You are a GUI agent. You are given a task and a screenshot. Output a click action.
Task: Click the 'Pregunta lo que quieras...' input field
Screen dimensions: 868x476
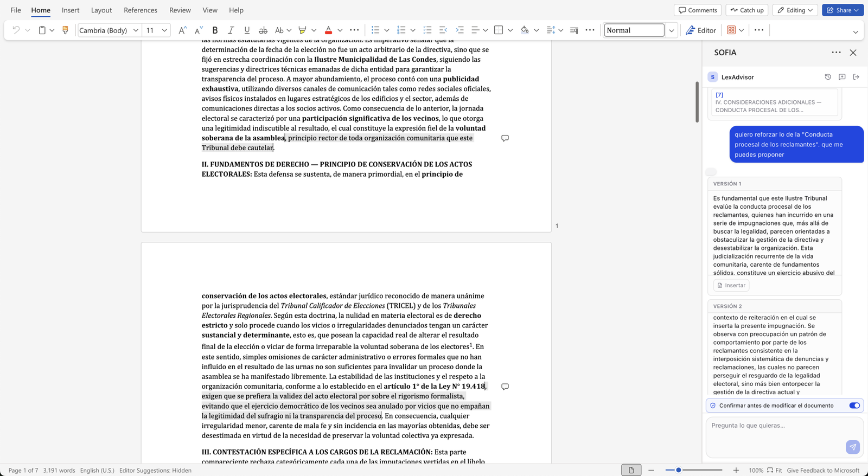click(x=784, y=436)
